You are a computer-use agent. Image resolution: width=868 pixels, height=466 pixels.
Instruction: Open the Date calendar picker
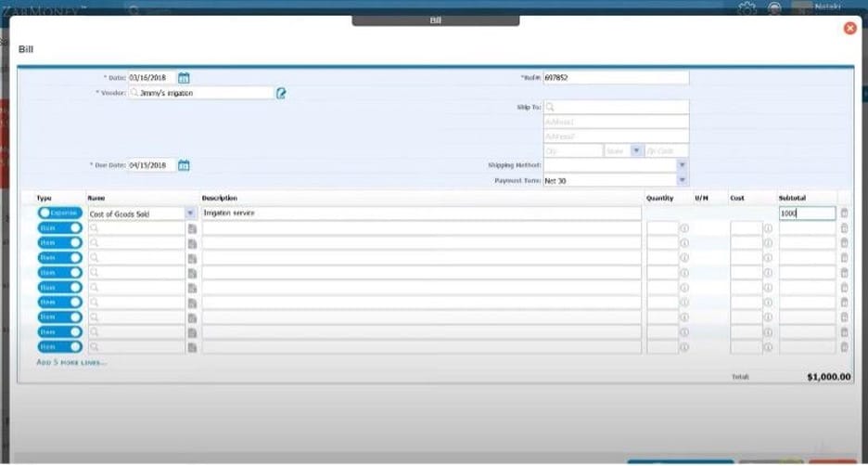(x=184, y=78)
